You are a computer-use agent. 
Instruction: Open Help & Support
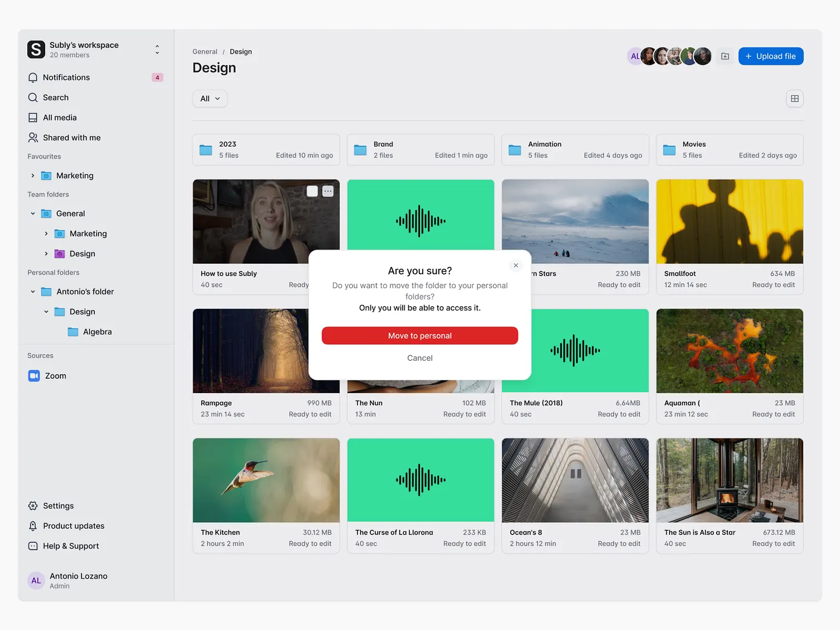(x=70, y=546)
